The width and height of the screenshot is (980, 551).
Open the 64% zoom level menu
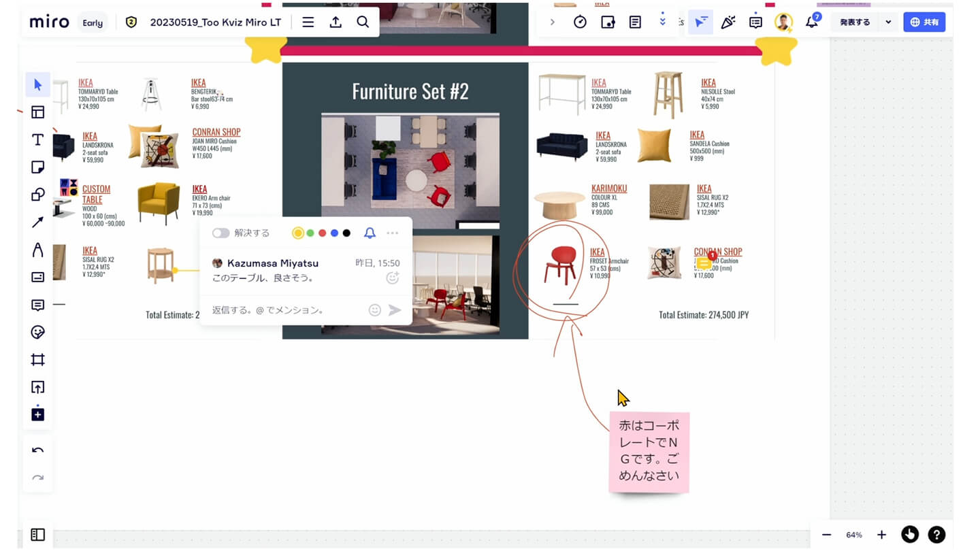point(854,535)
